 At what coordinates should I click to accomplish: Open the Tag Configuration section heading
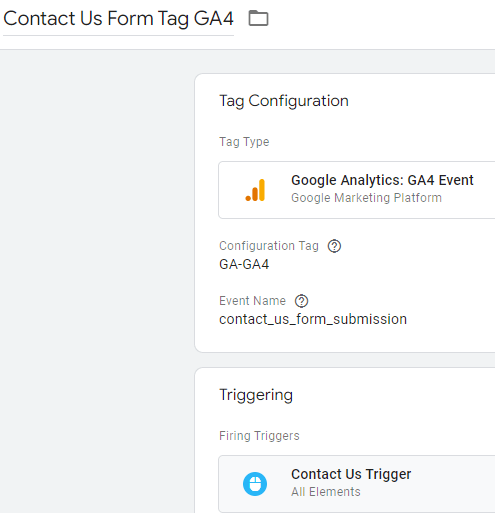[x=284, y=101]
